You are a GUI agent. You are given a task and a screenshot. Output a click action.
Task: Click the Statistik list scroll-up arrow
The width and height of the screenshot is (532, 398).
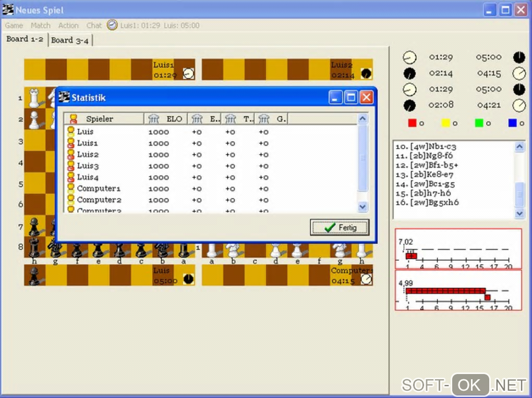click(362, 118)
